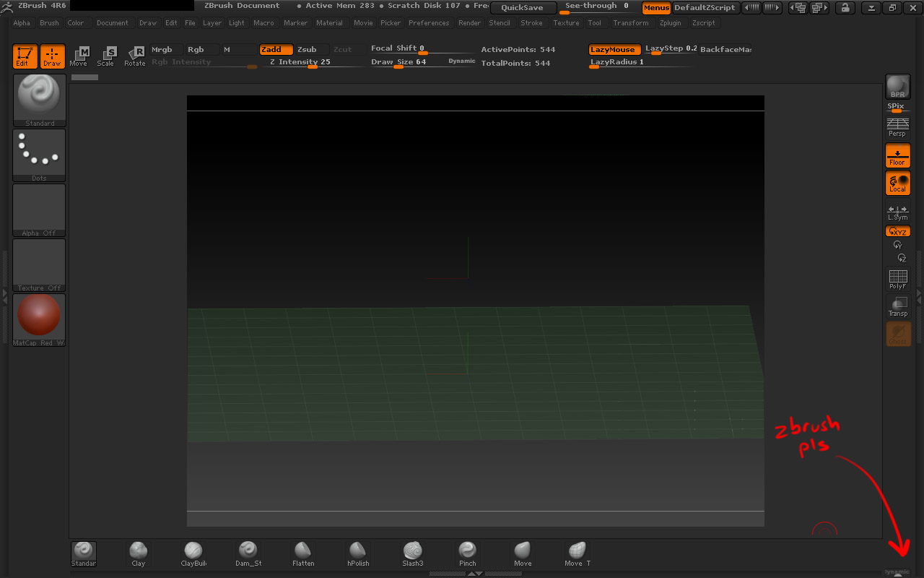This screenshot has height=578, width=924.
Task: Switch to Rotate transform mode
Action: 134,56
